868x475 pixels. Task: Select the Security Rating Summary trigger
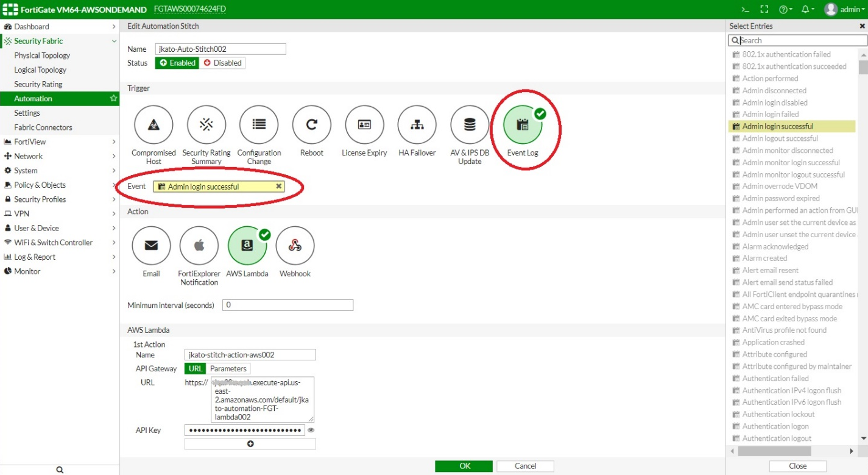206,124
